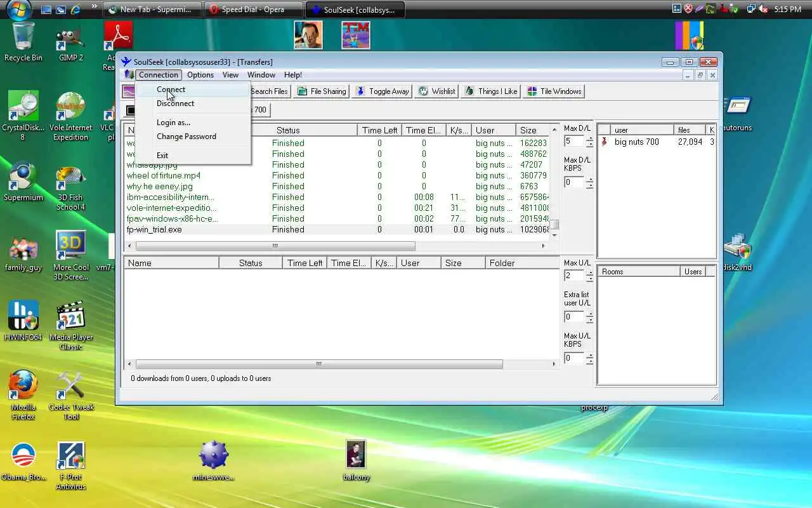Screen dimensions: 812x508
Task: Select ibm-accesibility-intern... download row
Action: pos(337,197)
